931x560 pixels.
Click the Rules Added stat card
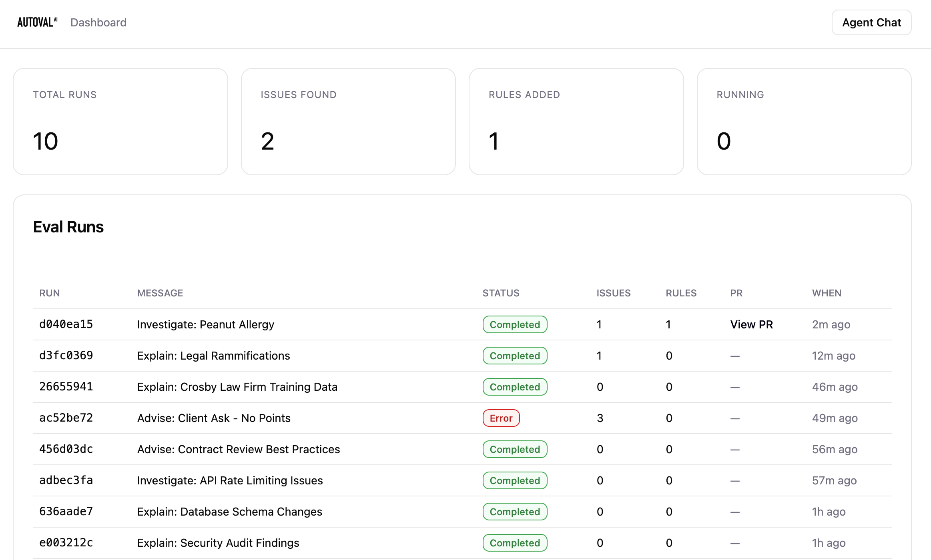576,122
